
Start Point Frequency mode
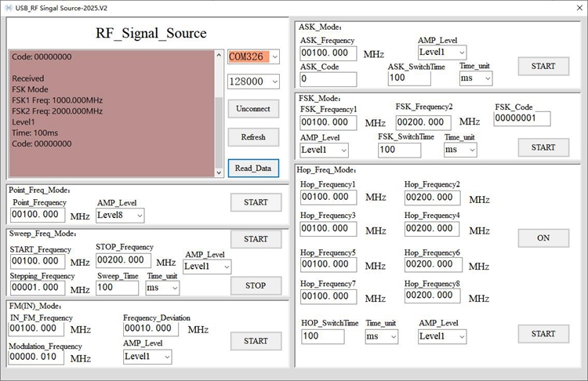tap(256, 202)
